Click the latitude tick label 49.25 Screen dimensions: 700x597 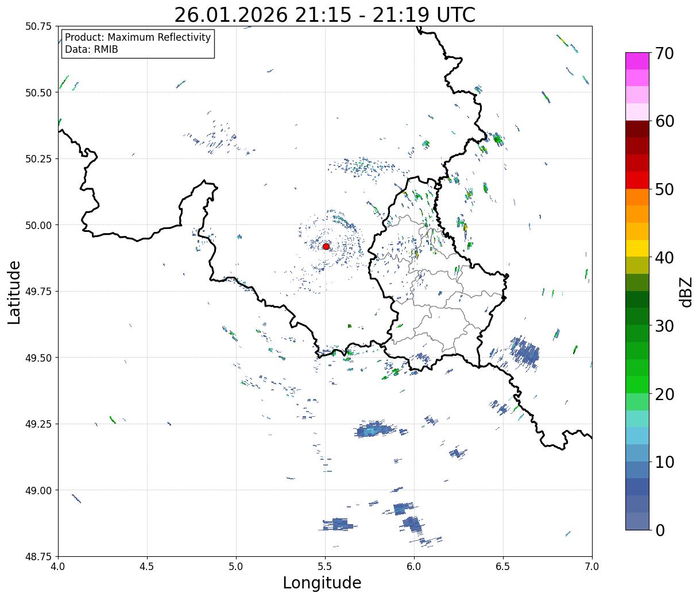(x=38, y=424)
